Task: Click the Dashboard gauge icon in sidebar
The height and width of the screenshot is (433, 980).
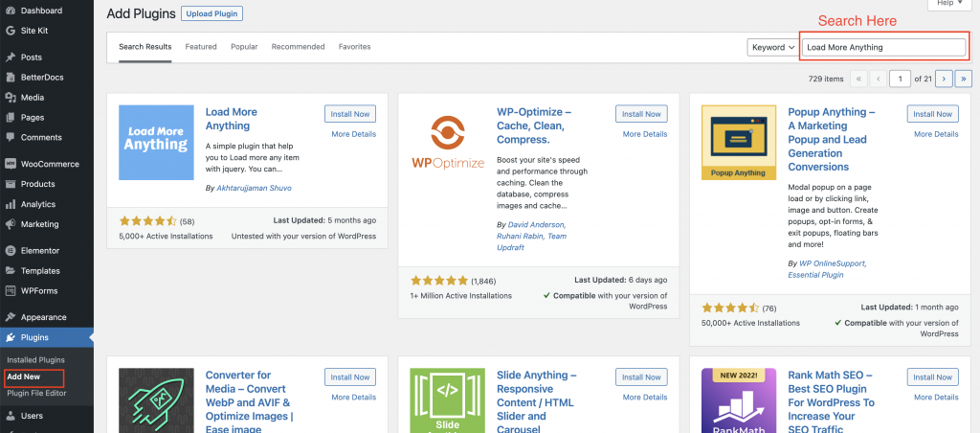Action: point(10,11)
